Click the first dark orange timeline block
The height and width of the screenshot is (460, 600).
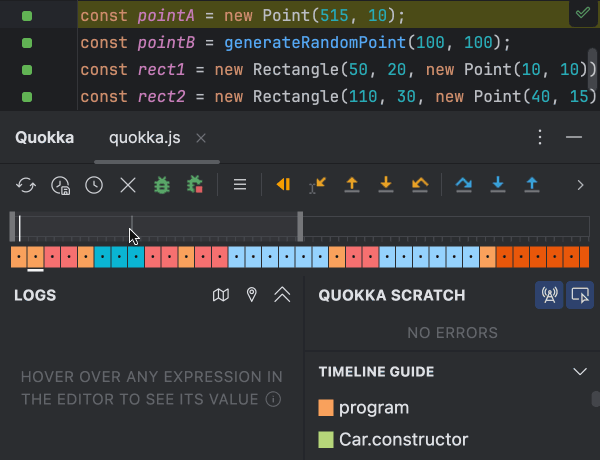pos(504,257)
